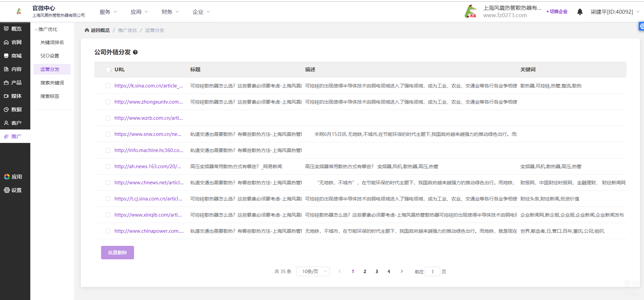Select 关键词排名 in the side menu

tap(52, 42)
